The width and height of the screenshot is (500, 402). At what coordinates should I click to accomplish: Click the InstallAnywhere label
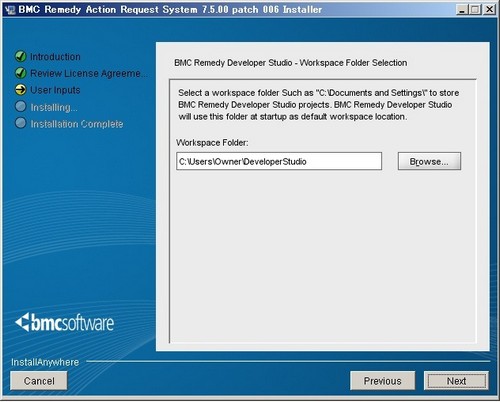(x=45, y=362)
